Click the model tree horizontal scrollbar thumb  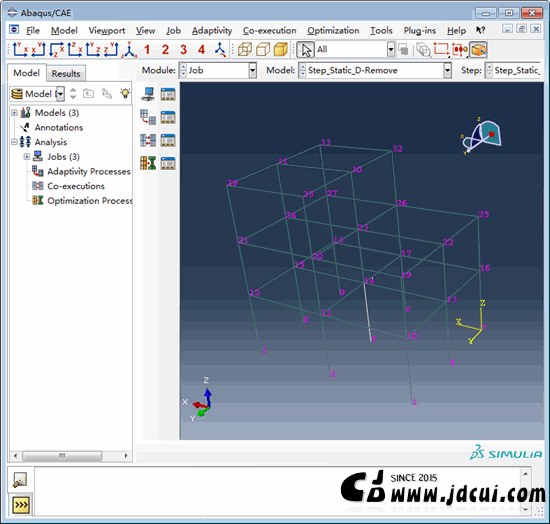click(x=62, y=456)
